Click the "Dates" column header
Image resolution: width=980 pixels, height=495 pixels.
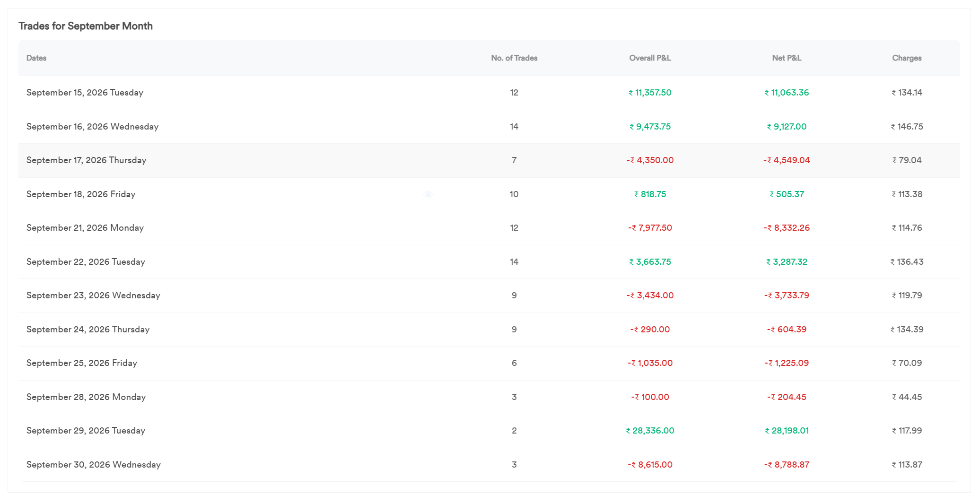(36, 58)
